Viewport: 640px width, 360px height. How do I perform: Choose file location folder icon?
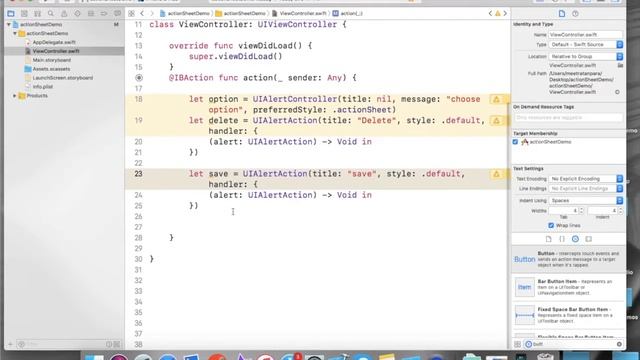pyautogui.click(x=620, y=65)
